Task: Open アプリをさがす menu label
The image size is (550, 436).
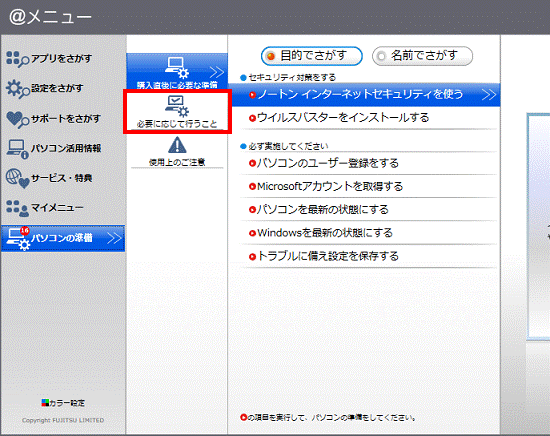Action: [61, 58]
